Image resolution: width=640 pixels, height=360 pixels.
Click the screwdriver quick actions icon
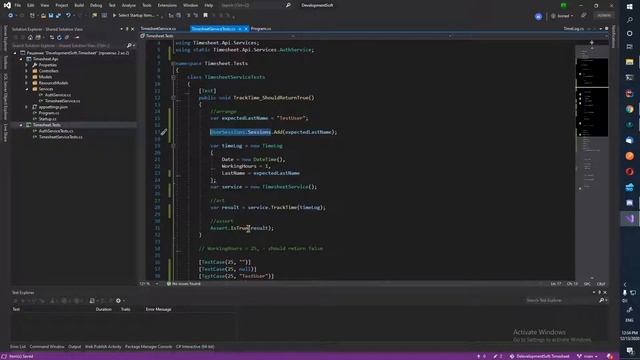pyautogui.click(x=164, y=132)
